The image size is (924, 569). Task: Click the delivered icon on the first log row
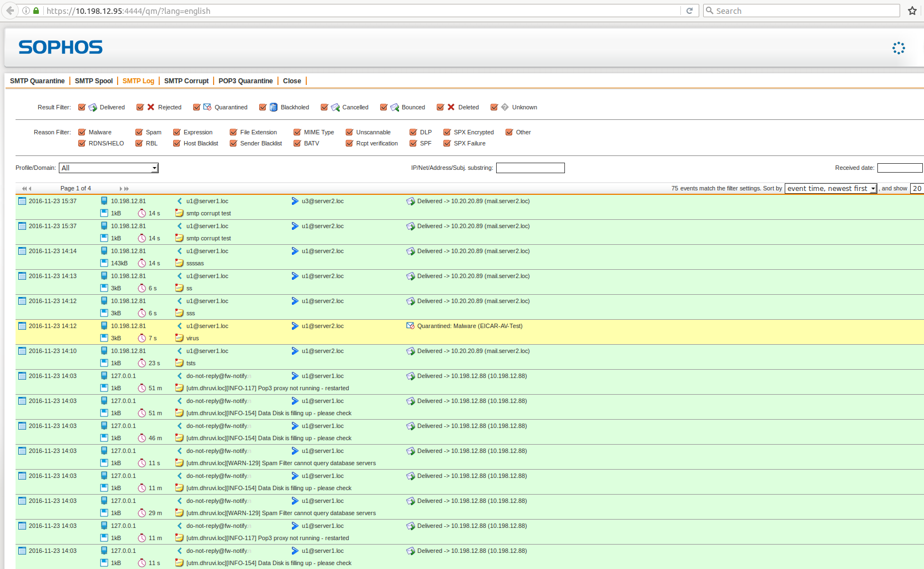410,201
